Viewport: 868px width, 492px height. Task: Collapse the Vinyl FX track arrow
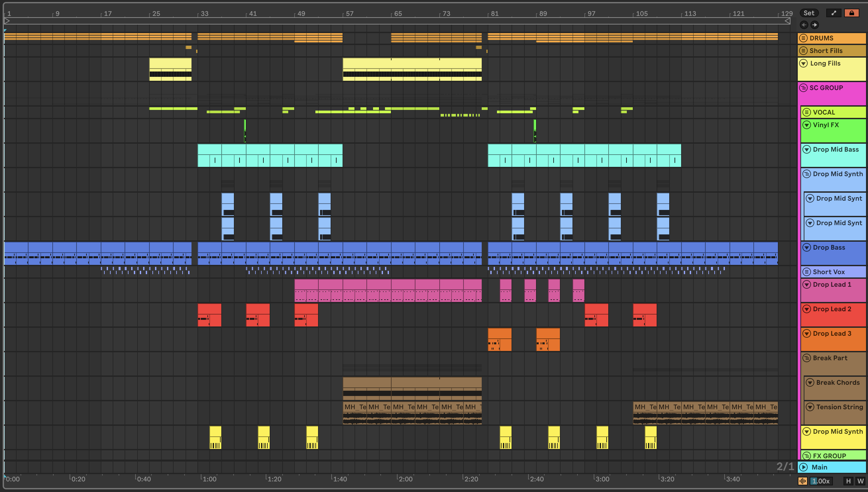click(807, 125)
